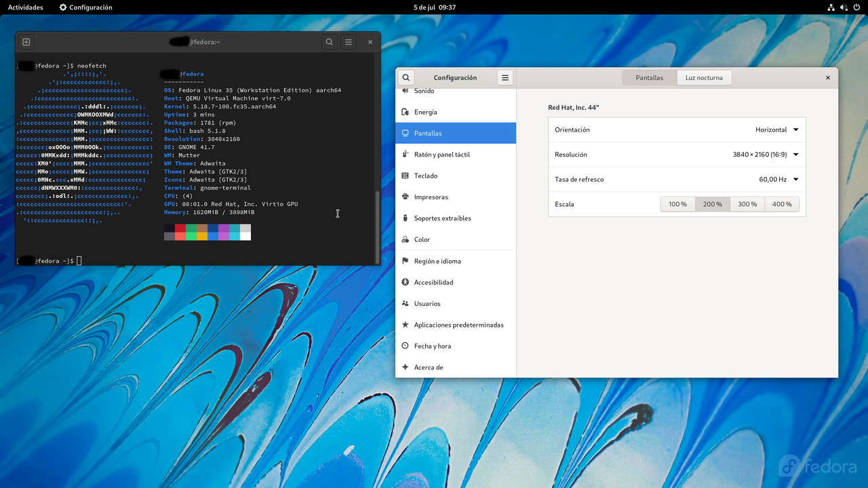This screenshot has height=488, width=868.
Task: Close the terminal window
Action: click(370, 42)
